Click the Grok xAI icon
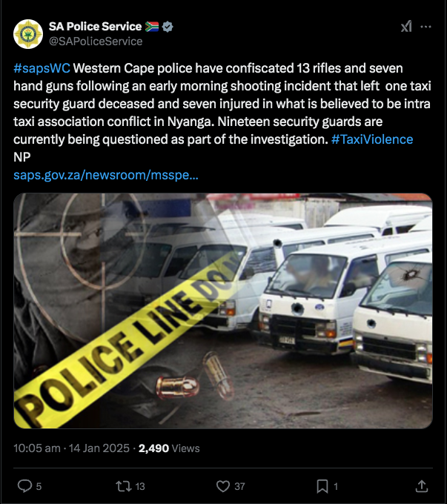 pyautogui.click(x=406, y=27)
